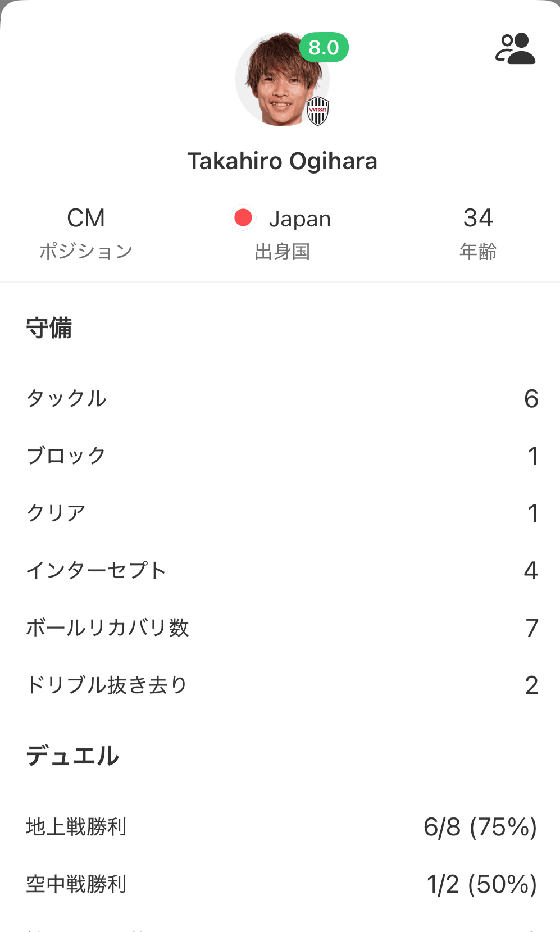Viewport: 560px width, 932px height.
Task: Tap the age value 34
Action: (478, 218)
